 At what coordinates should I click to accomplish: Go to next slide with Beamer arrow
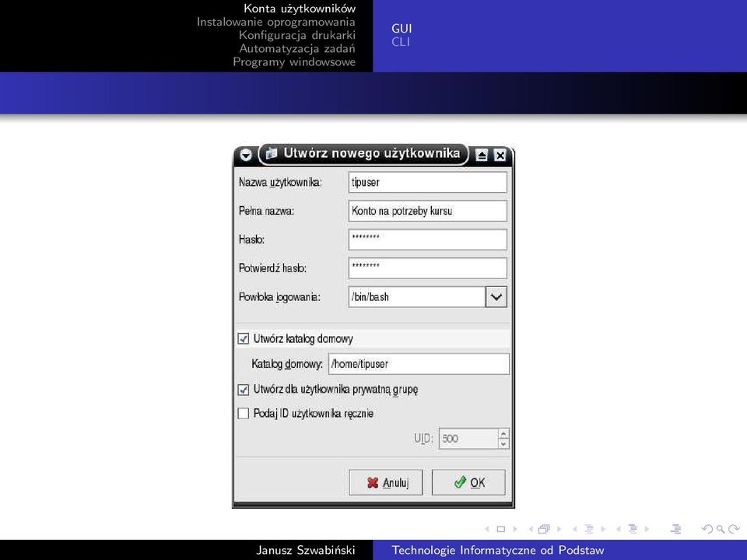(x=514, y=529)
